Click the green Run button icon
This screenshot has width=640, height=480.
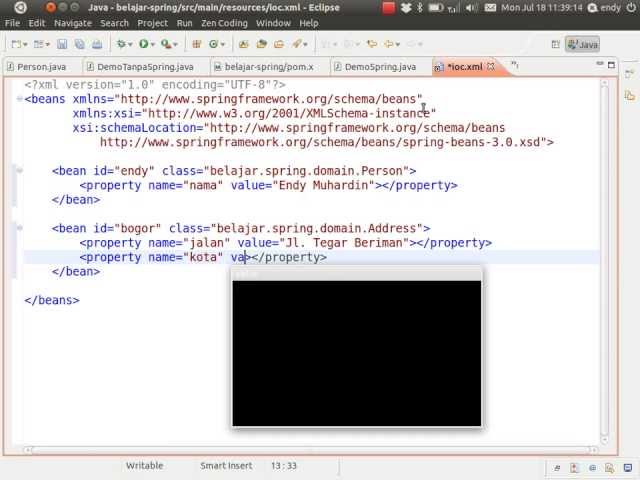pos(144,44)
